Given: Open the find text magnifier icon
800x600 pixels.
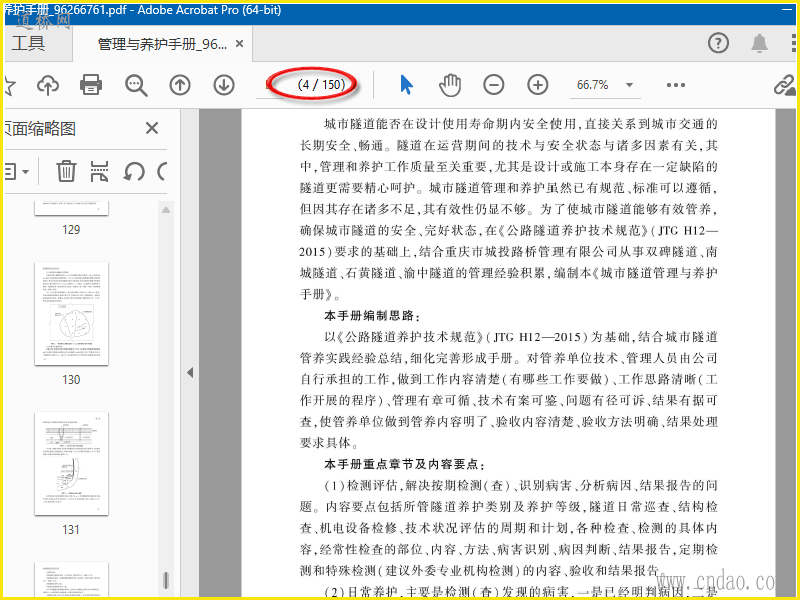Looking at the screenshot, I should [x=136, y=85].
